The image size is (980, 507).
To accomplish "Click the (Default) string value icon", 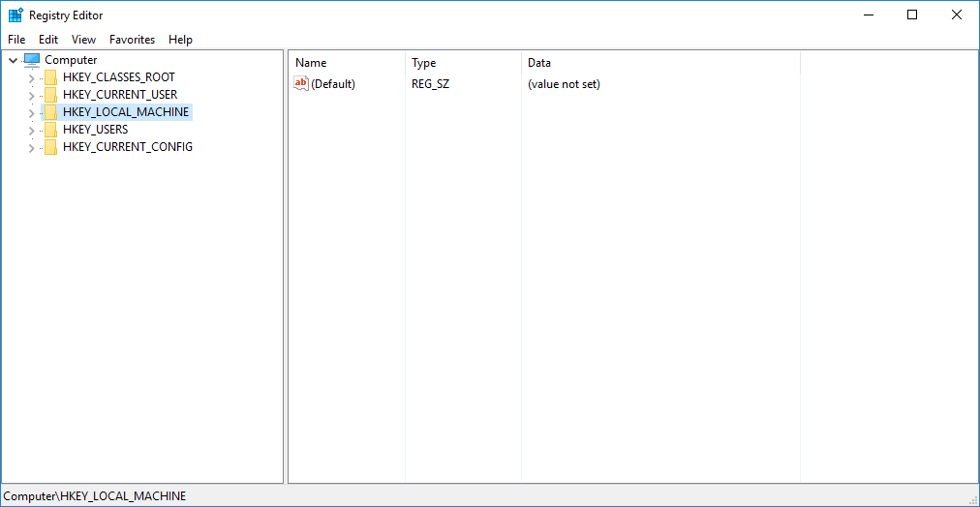I will click(x=301, y=83).
